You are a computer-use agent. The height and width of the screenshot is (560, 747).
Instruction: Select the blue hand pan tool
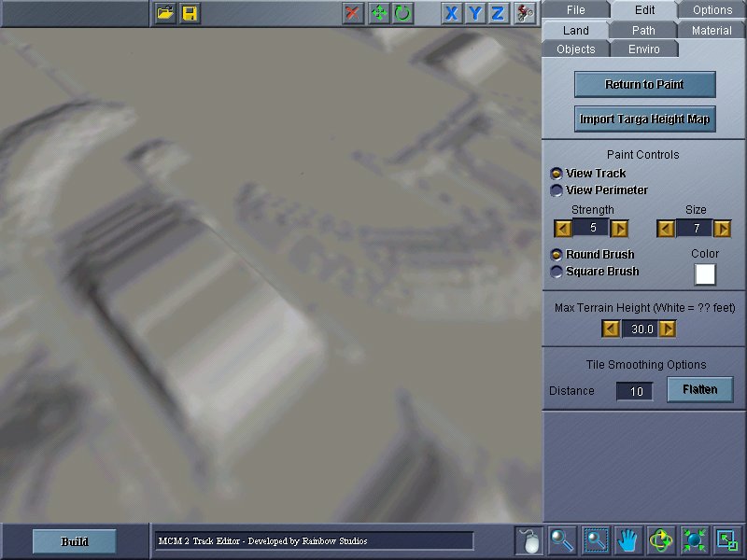627,541
